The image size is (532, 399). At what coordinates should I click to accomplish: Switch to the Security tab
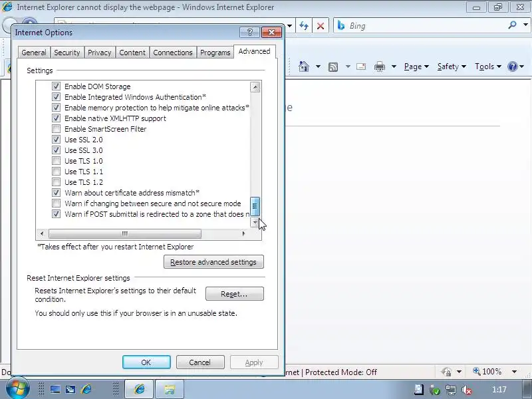click(x=67, y=53)
